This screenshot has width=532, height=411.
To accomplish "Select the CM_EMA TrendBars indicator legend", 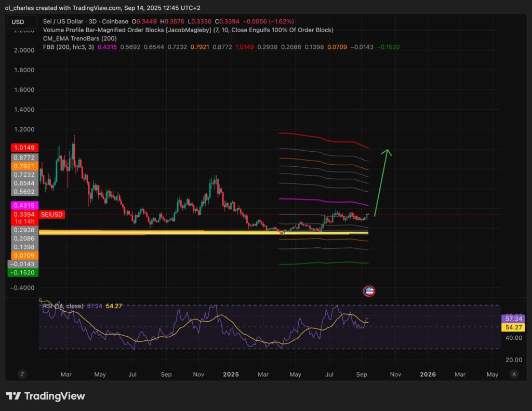I will point(79,38).
